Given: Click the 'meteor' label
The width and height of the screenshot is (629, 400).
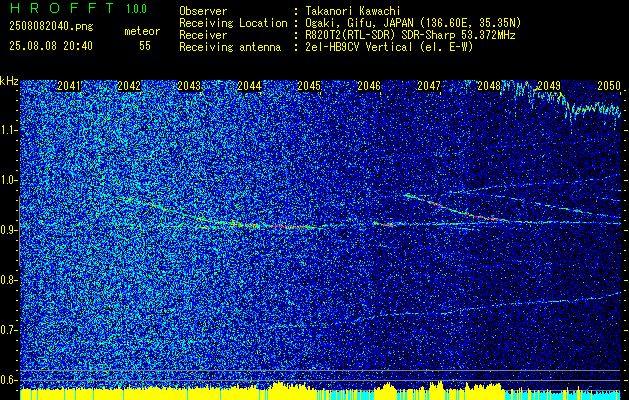Looking at the screenshot, I should 142,31.
